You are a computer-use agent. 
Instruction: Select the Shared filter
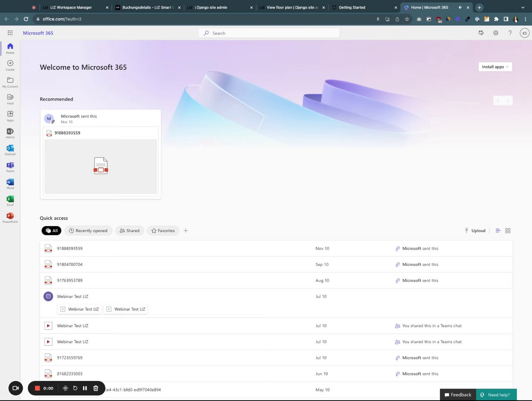pyautogui.click(x=130, y=230)
